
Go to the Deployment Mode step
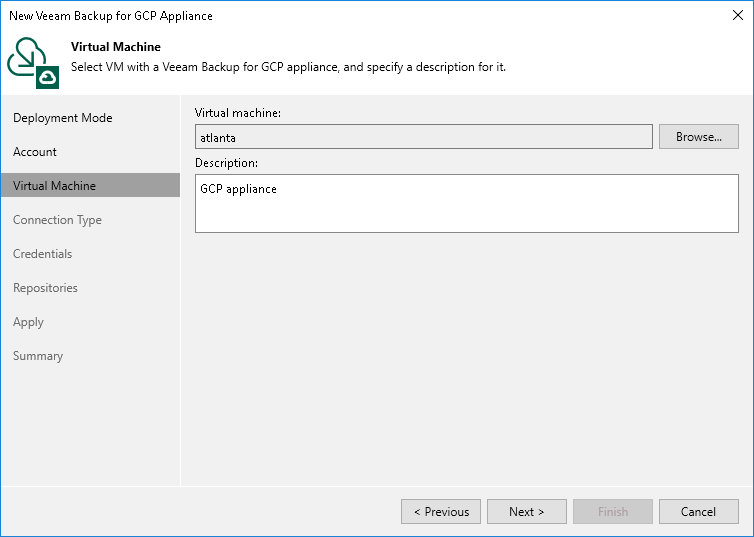pyautogui.click(x=63, y=118)
